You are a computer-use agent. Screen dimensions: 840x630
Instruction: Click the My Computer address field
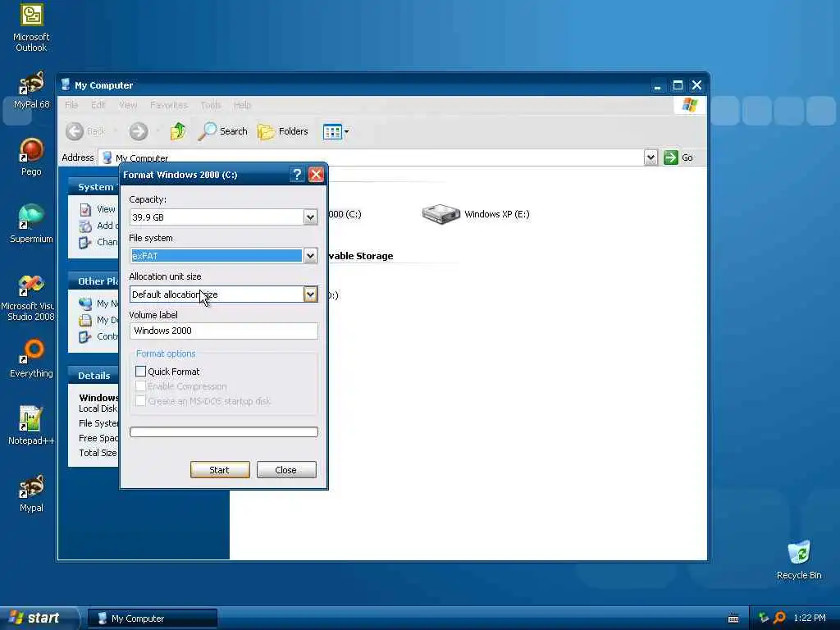[372, 157]
